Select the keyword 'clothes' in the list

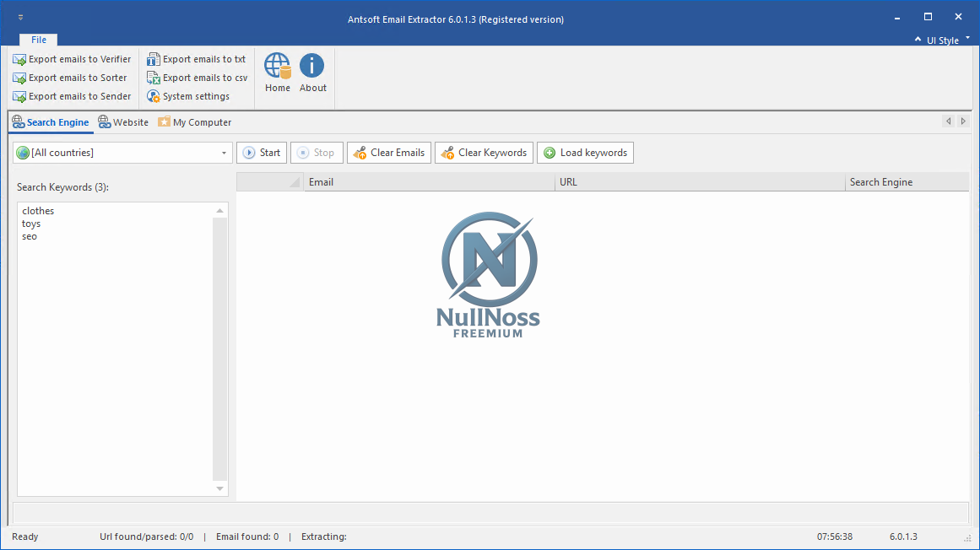pyautogui.click(x=37, y=210)
